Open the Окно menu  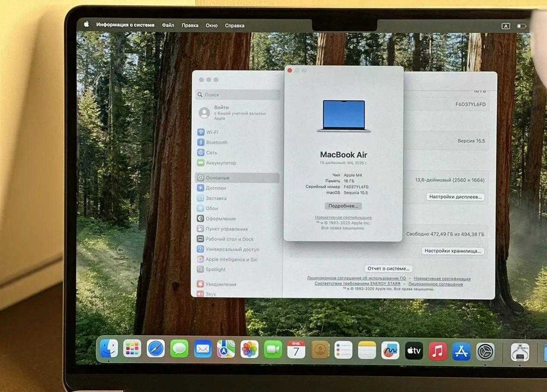[212, 25]
